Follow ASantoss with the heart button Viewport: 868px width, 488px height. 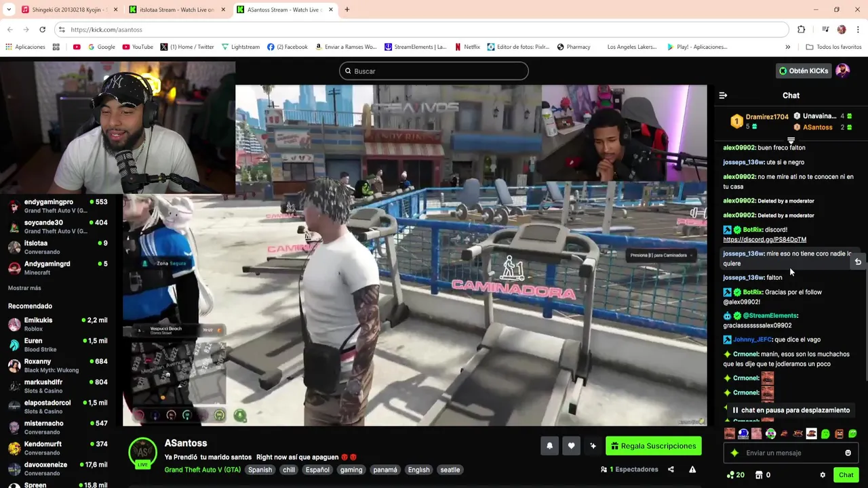click(x=571, y=446)
